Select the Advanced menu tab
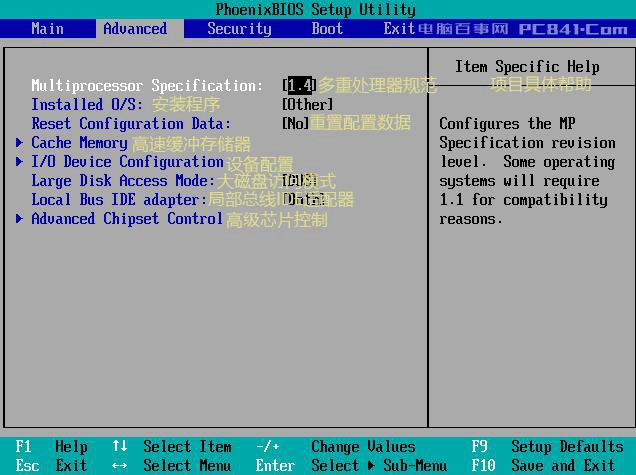This screenshot has height=475, width=636. tap(135, 28)
